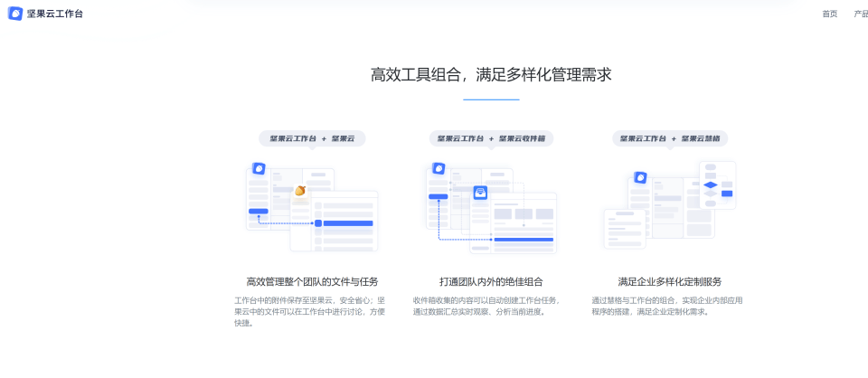Click the description text starting with 通过慧格与工作台

pos(667,306)
